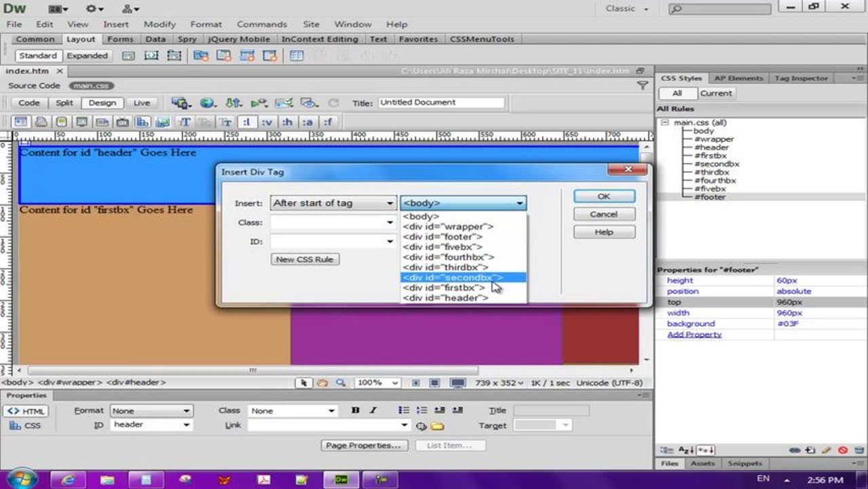Open the AP Elements panel tab
868x489 pixels.
click(738, 78)
